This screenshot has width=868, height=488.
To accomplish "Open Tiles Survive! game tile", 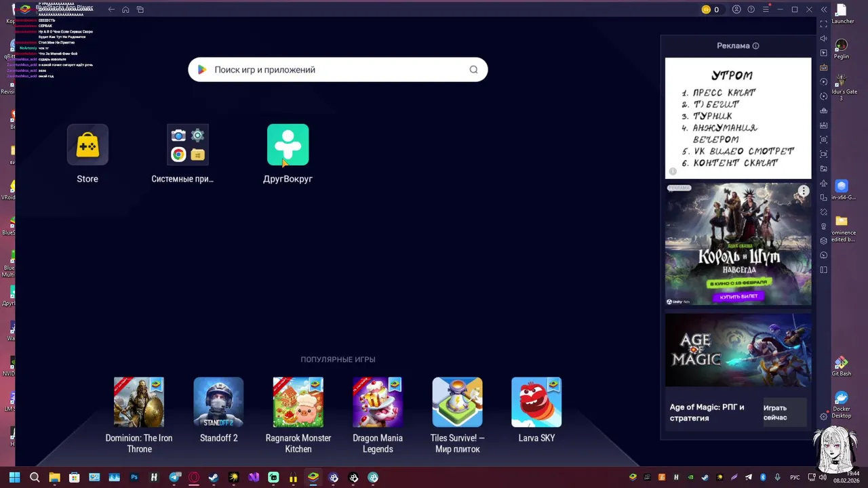I will click(x=457, y=415).
